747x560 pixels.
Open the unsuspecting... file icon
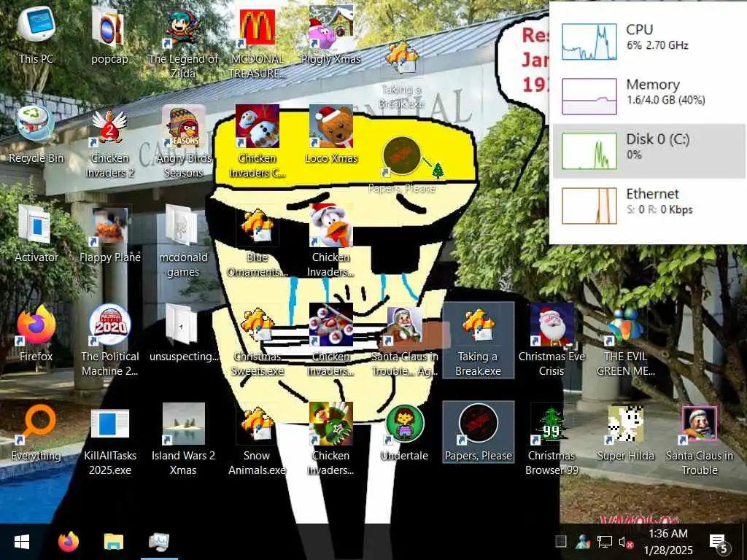183,332
